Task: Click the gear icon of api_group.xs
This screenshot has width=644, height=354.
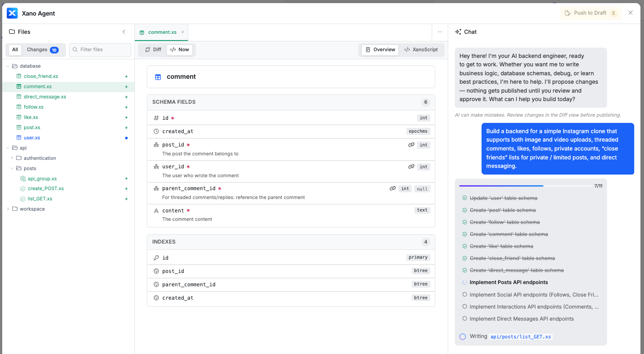Action: pos(23,179)
